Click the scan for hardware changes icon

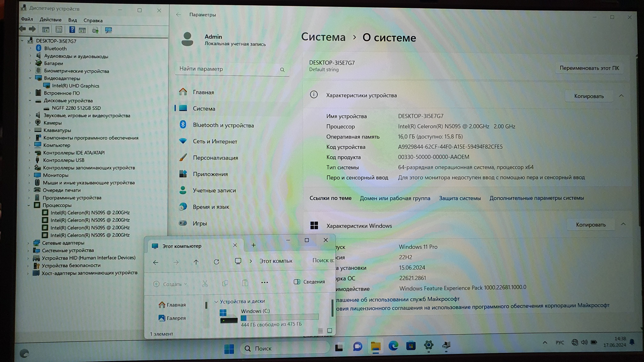point(108,30)
